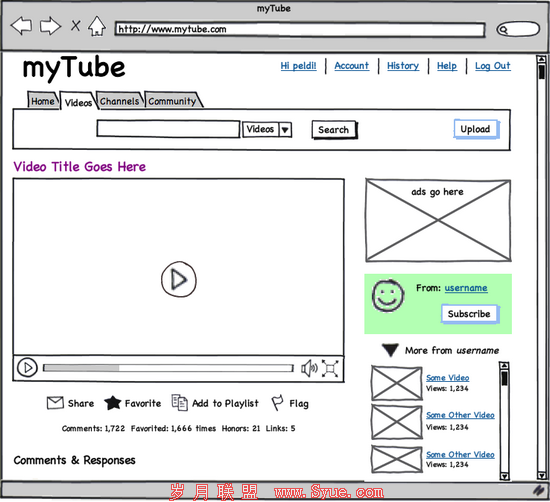
Task: Open the Log Out link
Action: (x=492, y=66)
